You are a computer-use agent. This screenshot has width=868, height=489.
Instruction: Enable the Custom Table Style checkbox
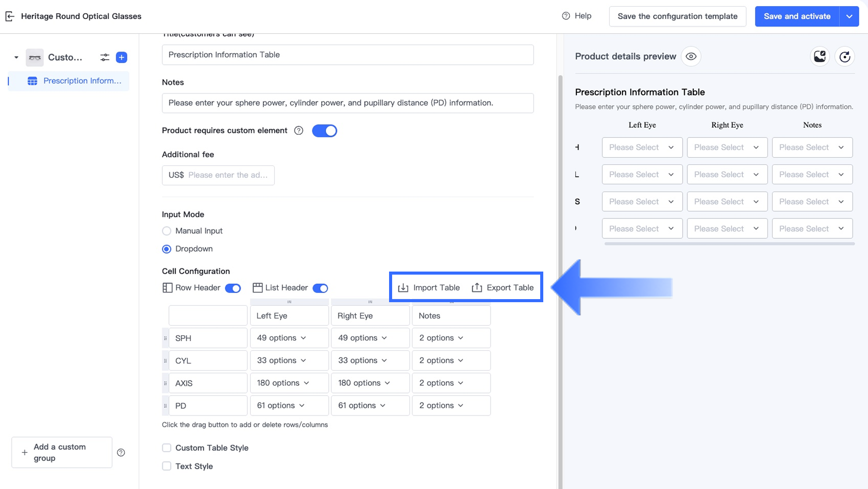click(x=166, y=448)
